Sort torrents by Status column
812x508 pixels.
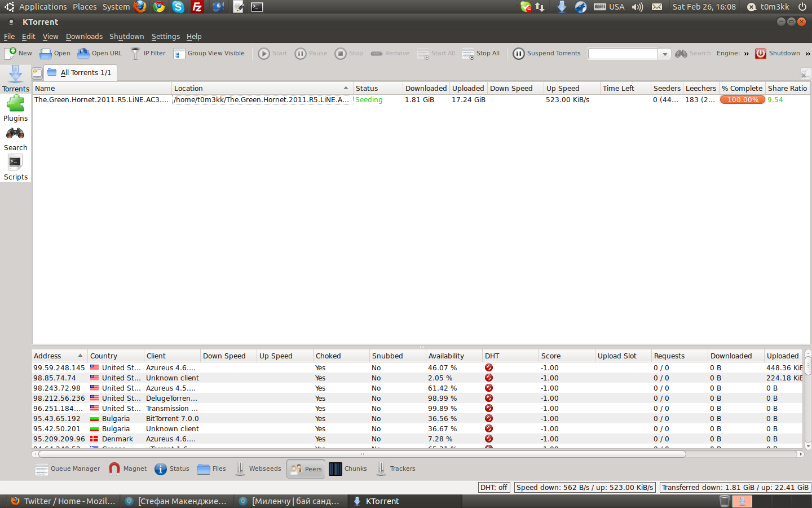coord(378,89)
